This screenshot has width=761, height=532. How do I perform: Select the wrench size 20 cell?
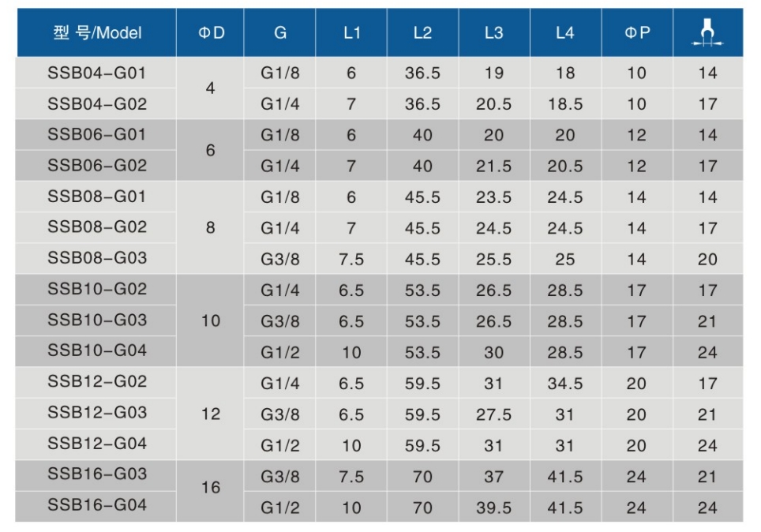coord(707,259)
